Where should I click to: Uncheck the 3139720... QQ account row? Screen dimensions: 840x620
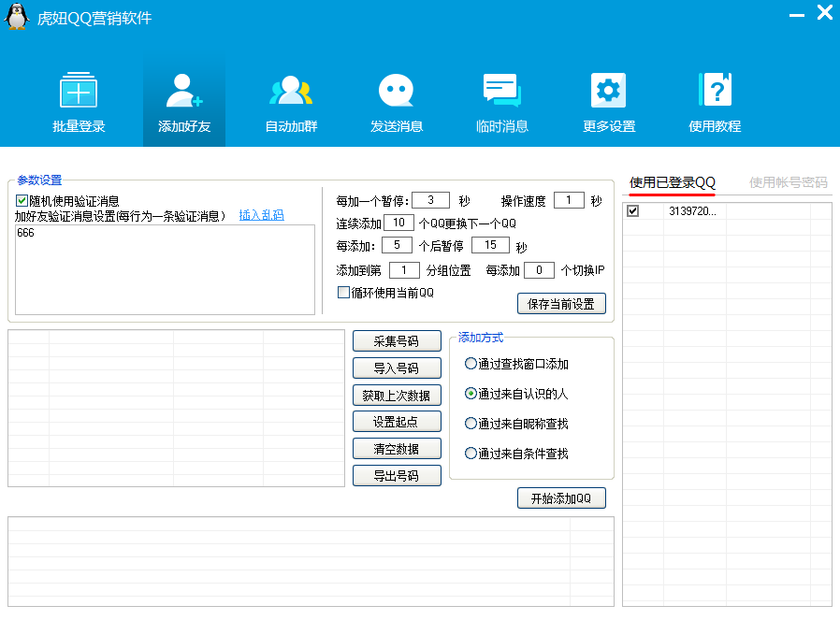[632, 211]
